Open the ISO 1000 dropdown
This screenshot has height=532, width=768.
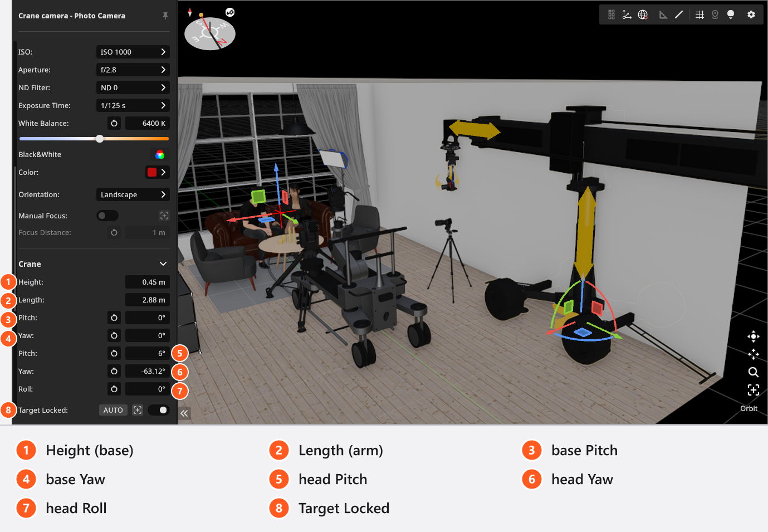[133, 52]
